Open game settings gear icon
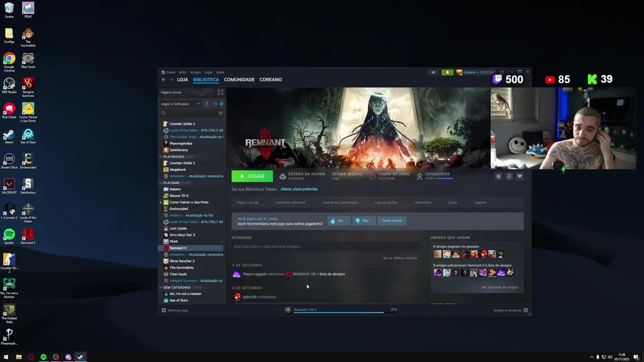Image resolution: width=644 pixels, height=362 pixels. [499, 176]
